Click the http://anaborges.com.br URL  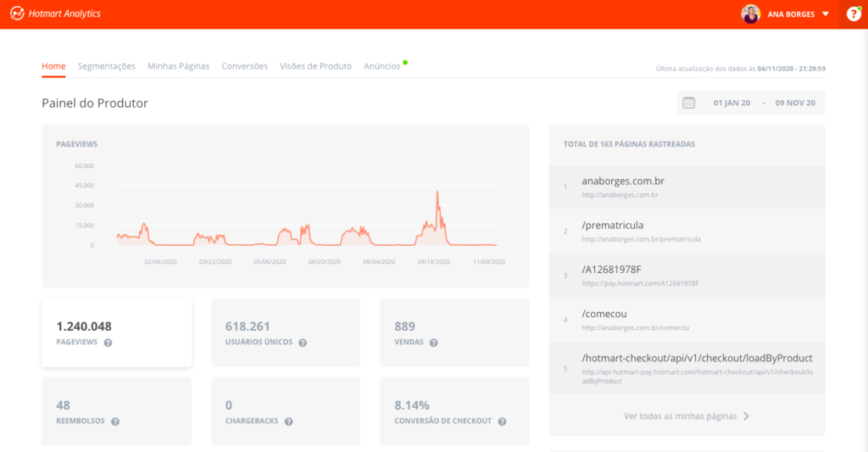coord(620,195)
